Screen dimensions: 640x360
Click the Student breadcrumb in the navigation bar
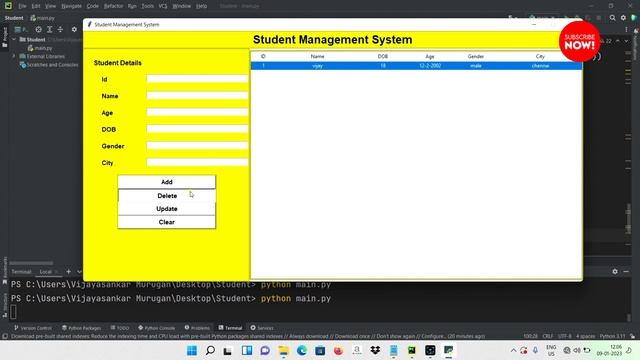[x=14, y=18]
